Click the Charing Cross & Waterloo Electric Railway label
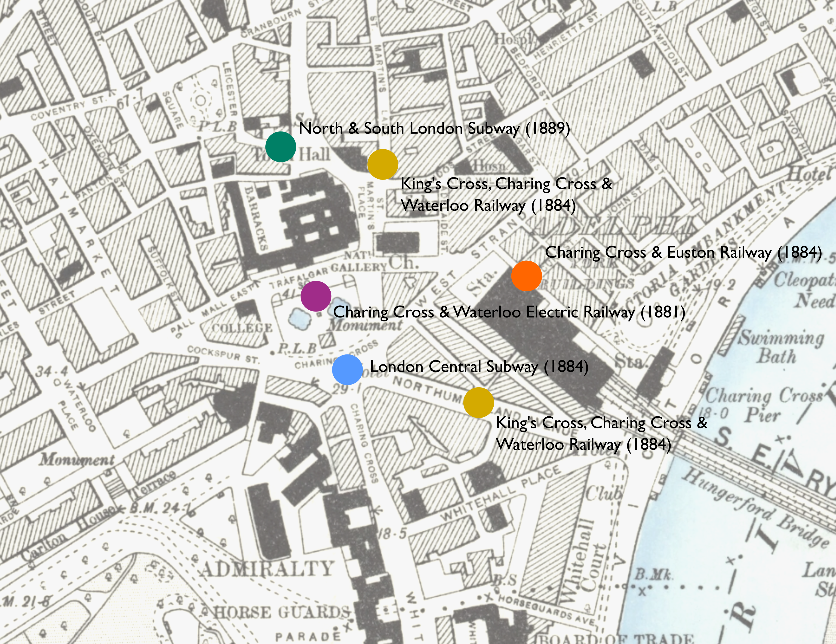The image size is (836, 644). [509, 312]
